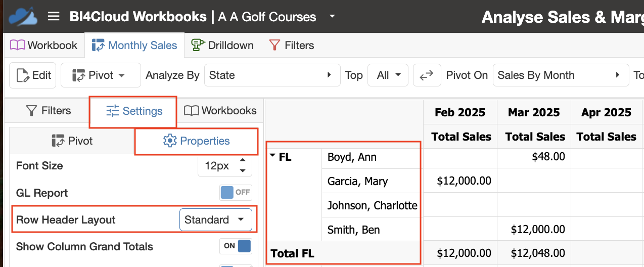Image resolution: width=644 pixels, height=267 pixels.
Task: Open the top Filters tab with funnel
Action: click(x=291, y=45)
